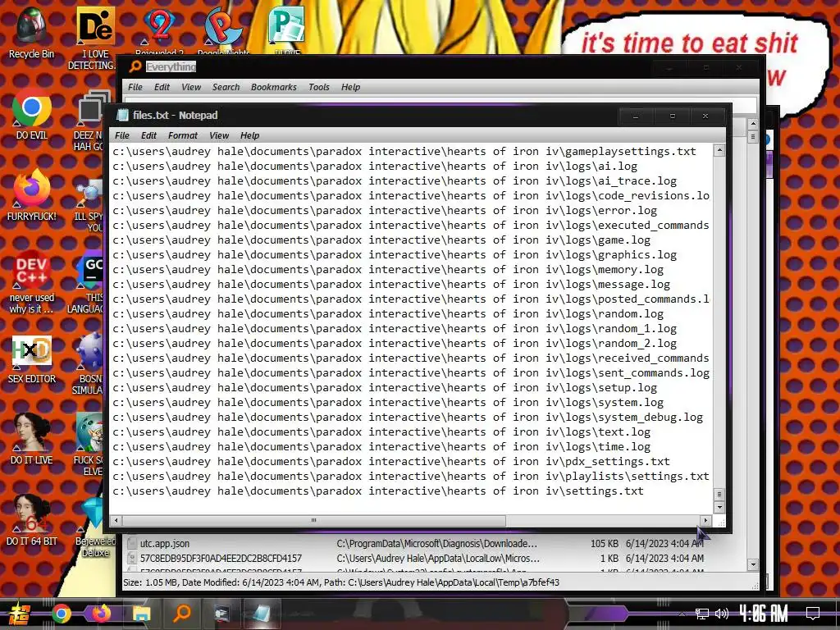Viewport: 840px width, 630px height.
Task: Click the line ending with pdx_settings.txt
Action: pos(391,461)
